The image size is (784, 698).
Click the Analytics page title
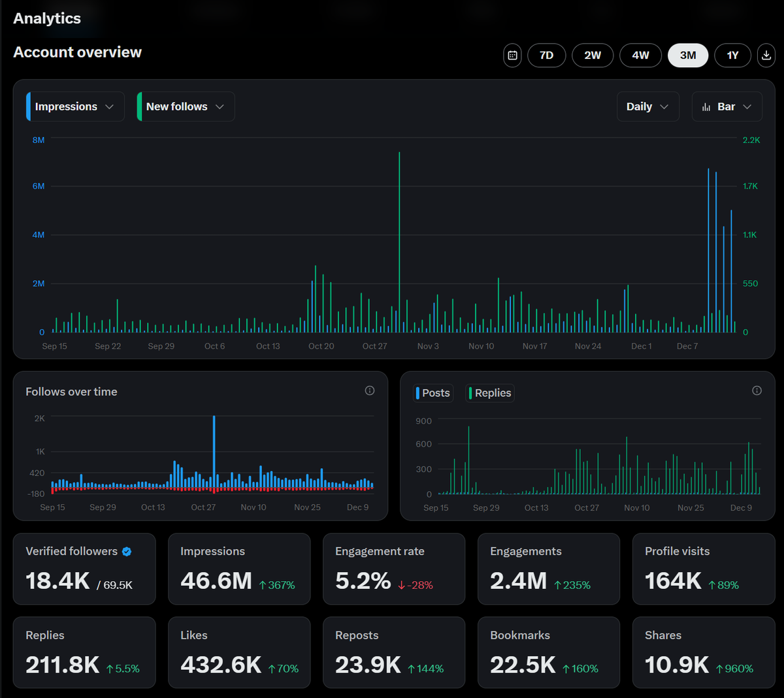(47, 18)
